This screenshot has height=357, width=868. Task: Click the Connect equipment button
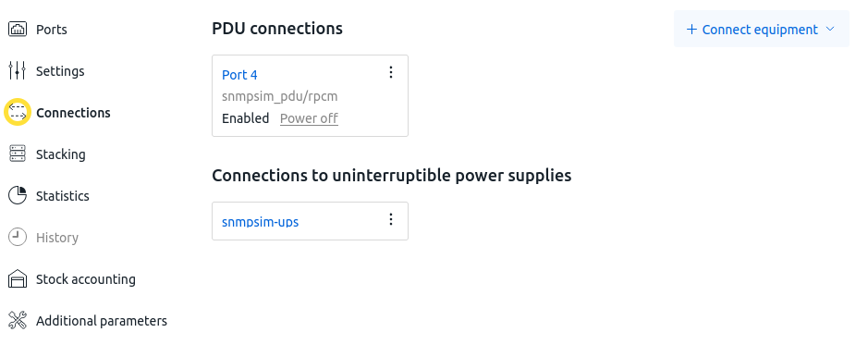tap(761, 29)
